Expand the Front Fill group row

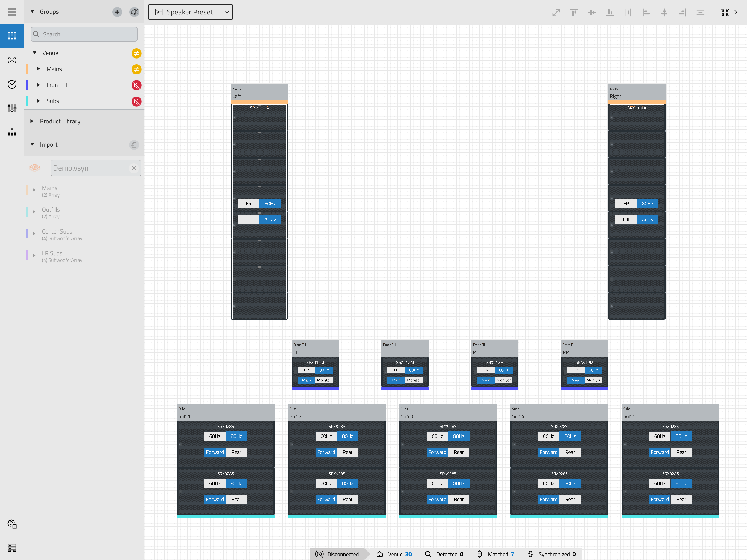(x=38, y=85)
